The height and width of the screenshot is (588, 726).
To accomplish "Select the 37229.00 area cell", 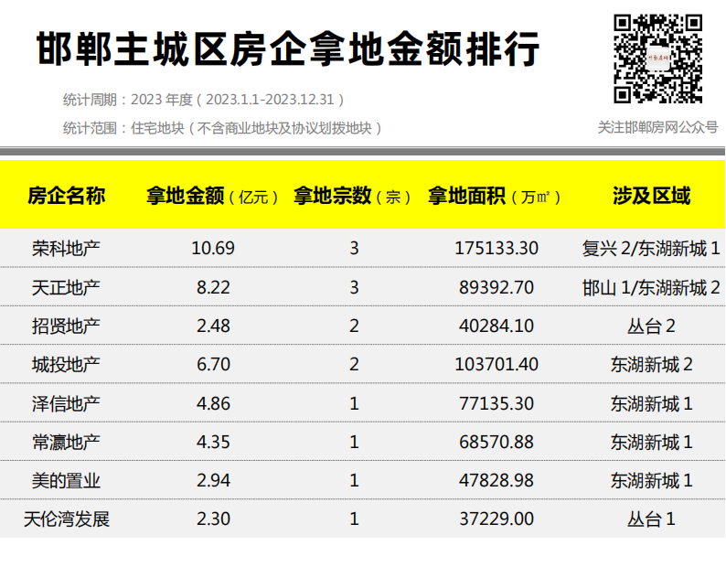I will 496,519.
